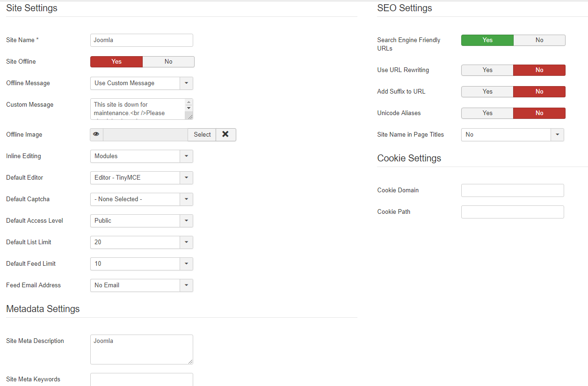Image resolution: width=588 pixels, height=386 pixels.
Task: Enable Use URL Rewriting with Yes
Action: [487, 70]
